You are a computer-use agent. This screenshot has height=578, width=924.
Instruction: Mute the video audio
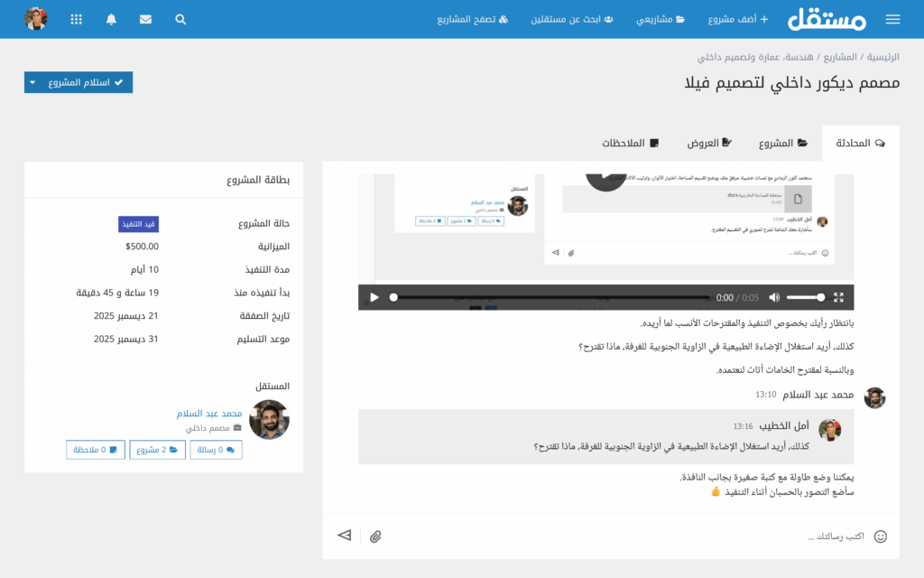click(774, 296)
